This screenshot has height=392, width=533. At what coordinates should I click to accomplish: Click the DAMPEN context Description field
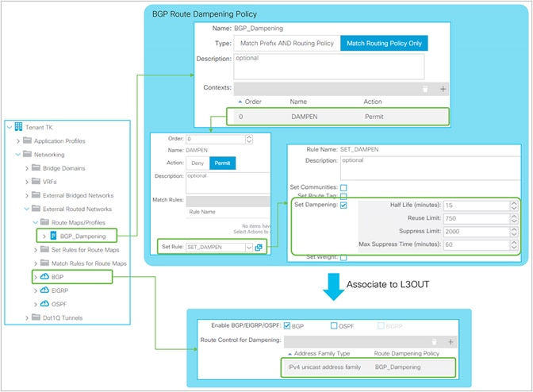pyautogui.click(x=228, y=183)
